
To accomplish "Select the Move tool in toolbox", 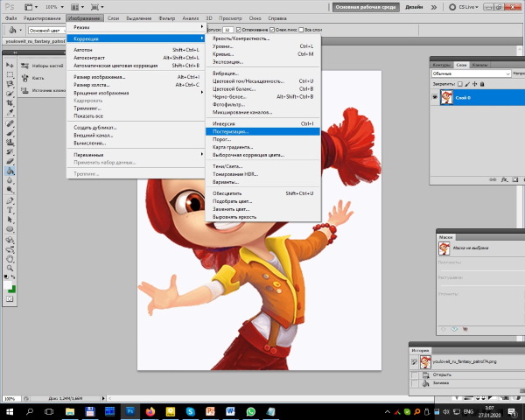I will (x=10, y=65).
